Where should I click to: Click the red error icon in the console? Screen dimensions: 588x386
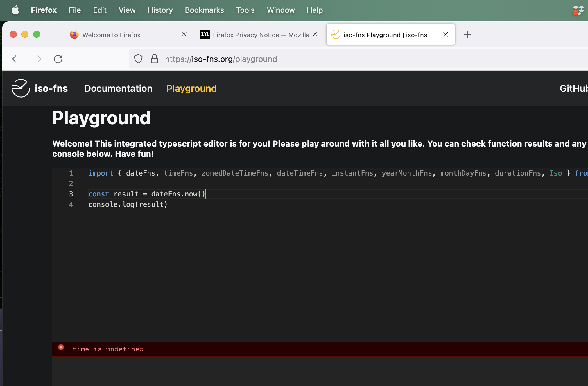click(61, 347)
